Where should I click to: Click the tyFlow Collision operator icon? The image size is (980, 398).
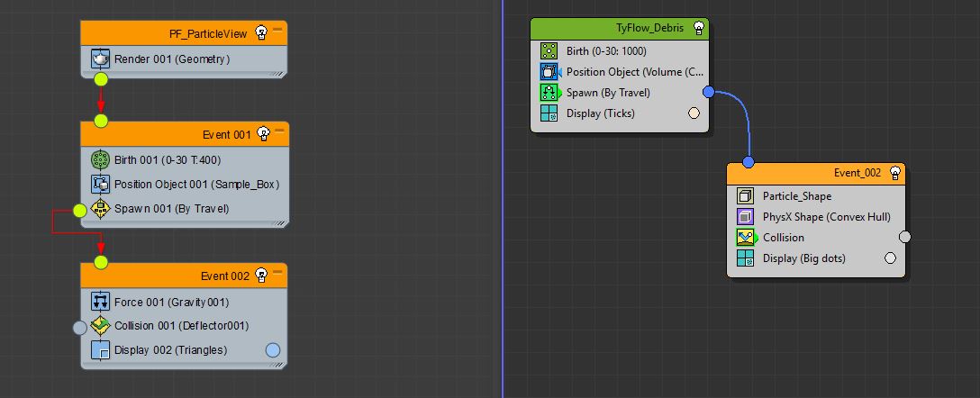tap(745, 238)
